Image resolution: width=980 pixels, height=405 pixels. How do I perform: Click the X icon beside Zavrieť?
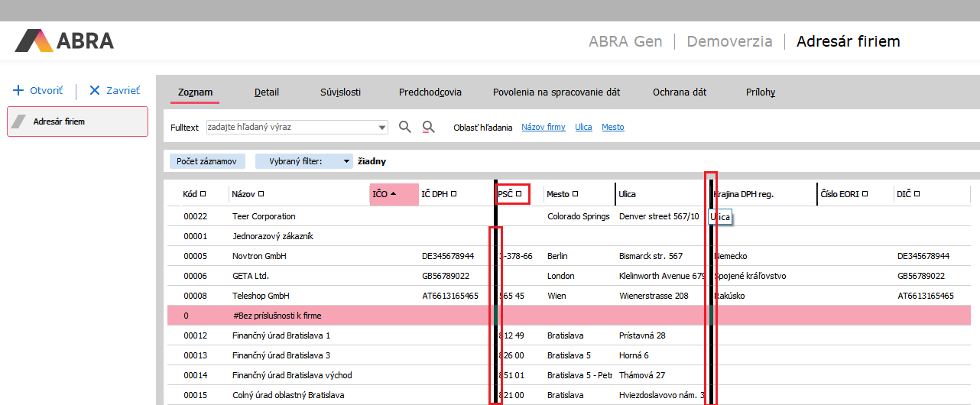pyautogui.click(x=95, y=90)
